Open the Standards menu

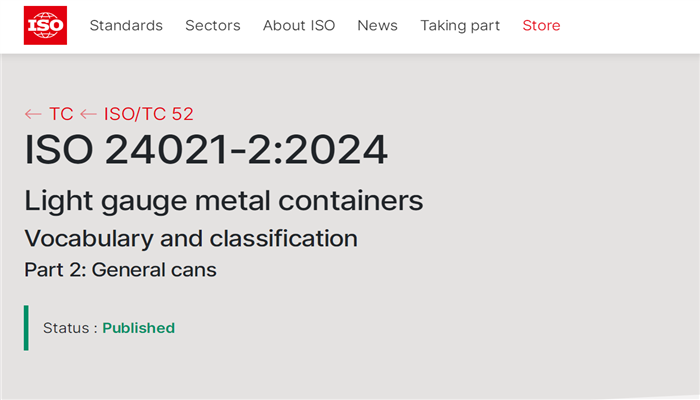[x=126, y=26]
